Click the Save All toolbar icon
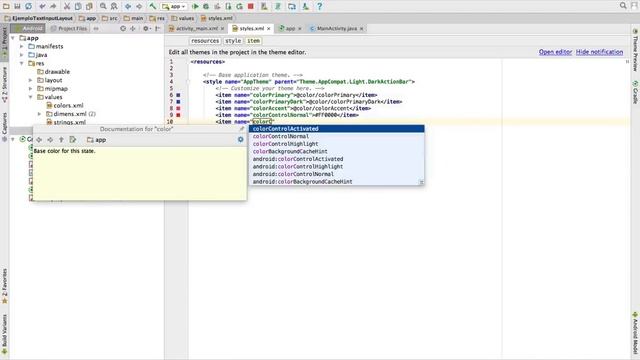The image size is (640, 360). tap(17, 6)
